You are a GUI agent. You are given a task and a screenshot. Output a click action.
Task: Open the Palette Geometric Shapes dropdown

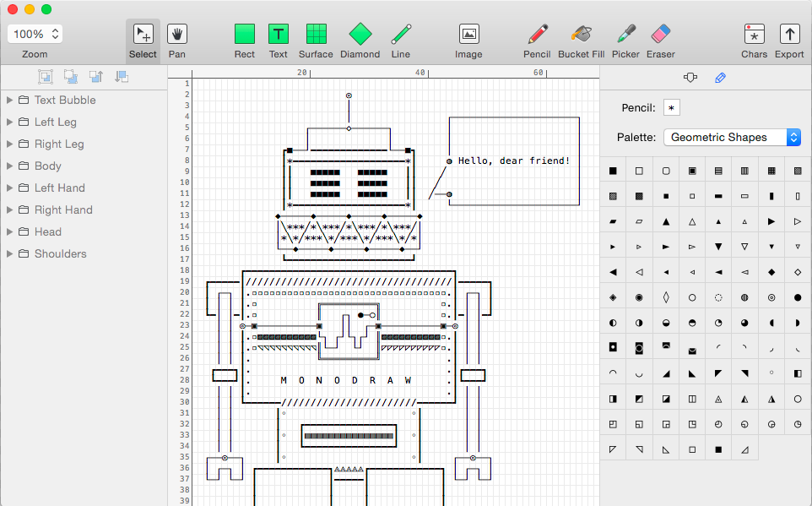tap(733, 138)
